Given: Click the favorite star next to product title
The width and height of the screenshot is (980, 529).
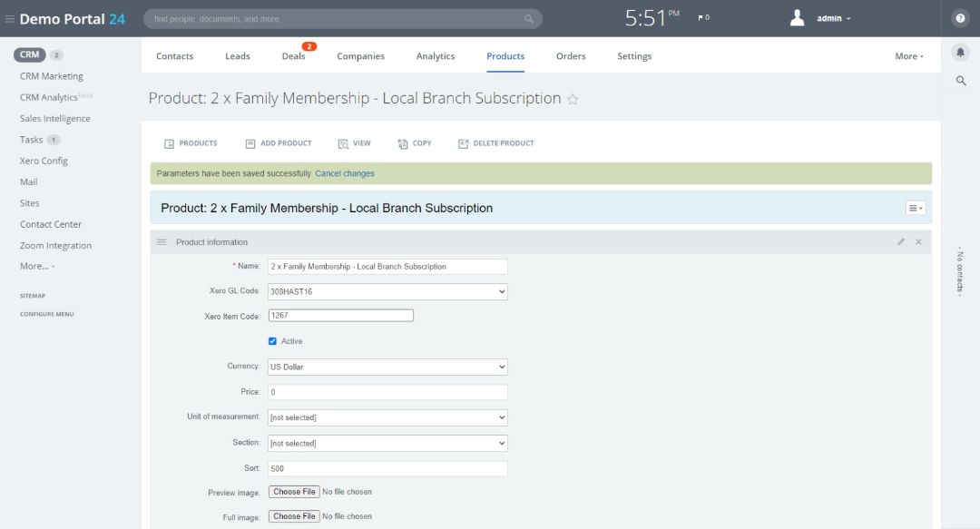Looking at the screenshot, I should (573, 100).
